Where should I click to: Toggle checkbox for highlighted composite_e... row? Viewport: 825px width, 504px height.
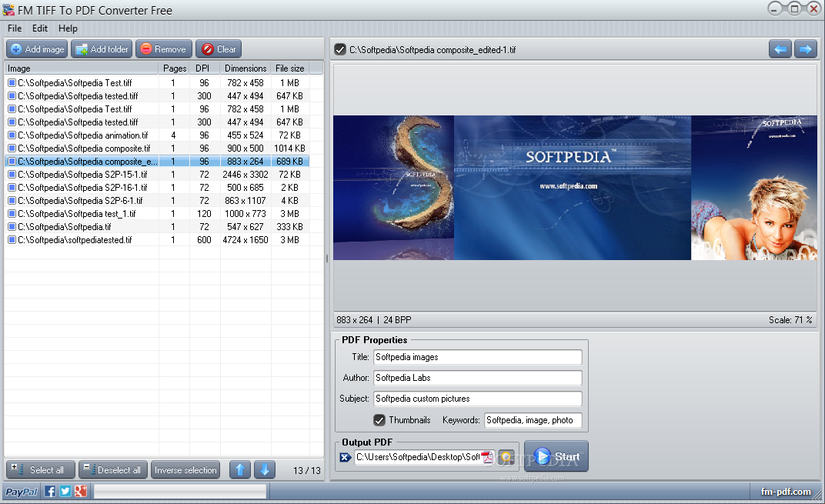point(12,162)
